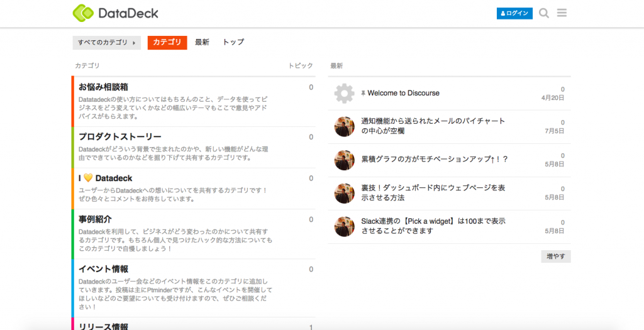
Task: Click the gear avatar beside Welcome to Discourse
Action: point(344,94)
